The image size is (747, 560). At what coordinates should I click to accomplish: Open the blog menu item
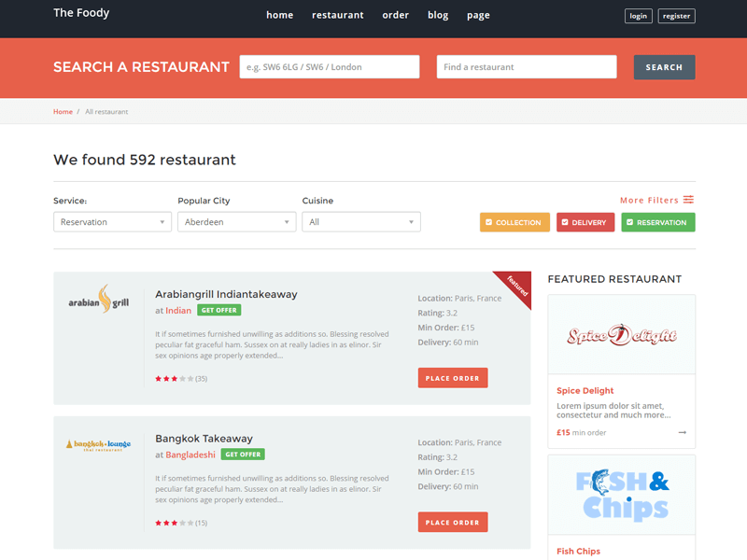[438, 15]
